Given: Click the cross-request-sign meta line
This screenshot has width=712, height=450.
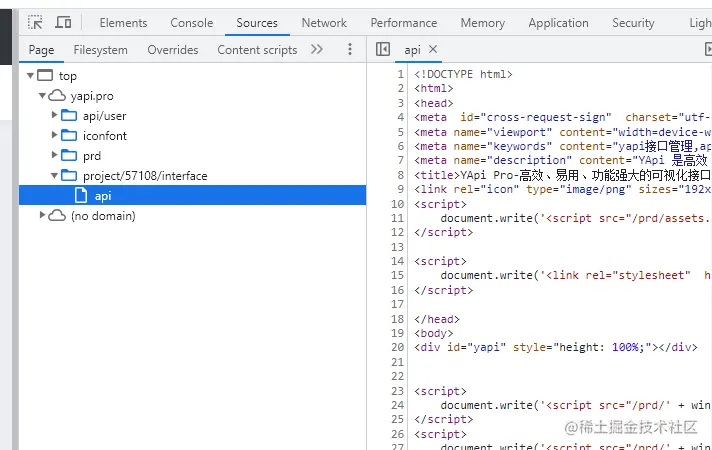Looking at the screenshot, I should tap(562, 117).
